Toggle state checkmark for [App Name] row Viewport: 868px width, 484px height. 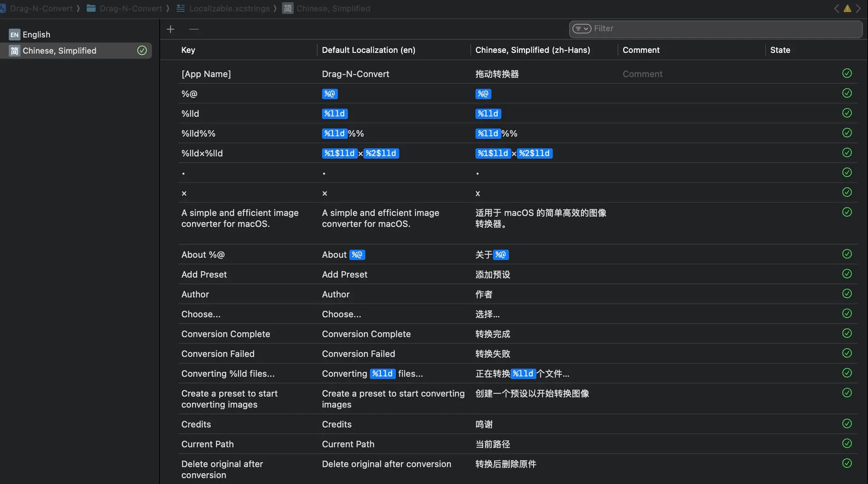pos(847,73)
